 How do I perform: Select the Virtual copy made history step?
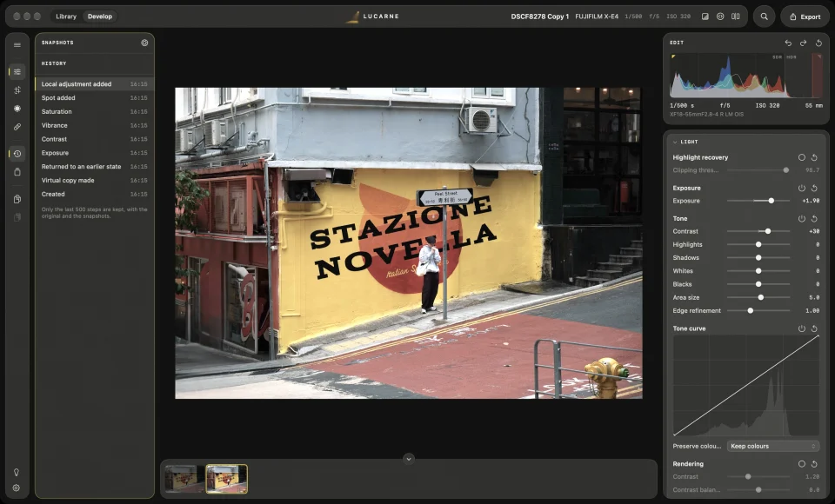click(95, 181)
